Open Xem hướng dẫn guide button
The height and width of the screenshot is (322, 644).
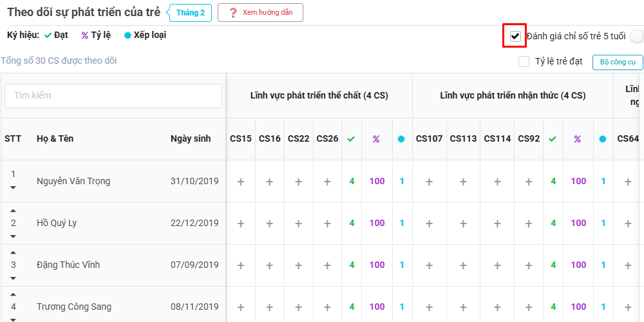click(x=260, y=13)
